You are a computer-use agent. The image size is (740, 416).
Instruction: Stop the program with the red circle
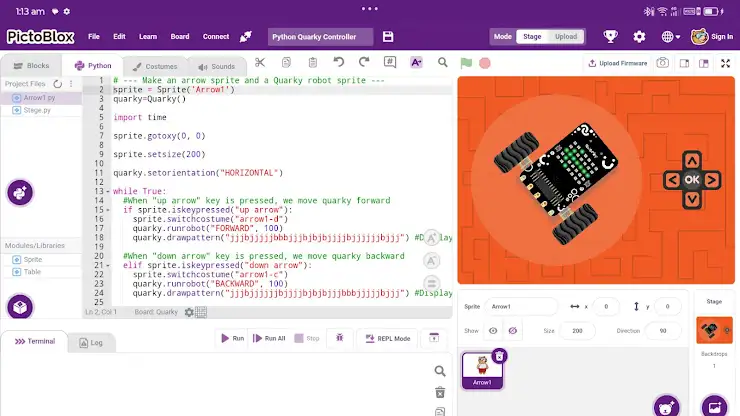click(485, 63)
